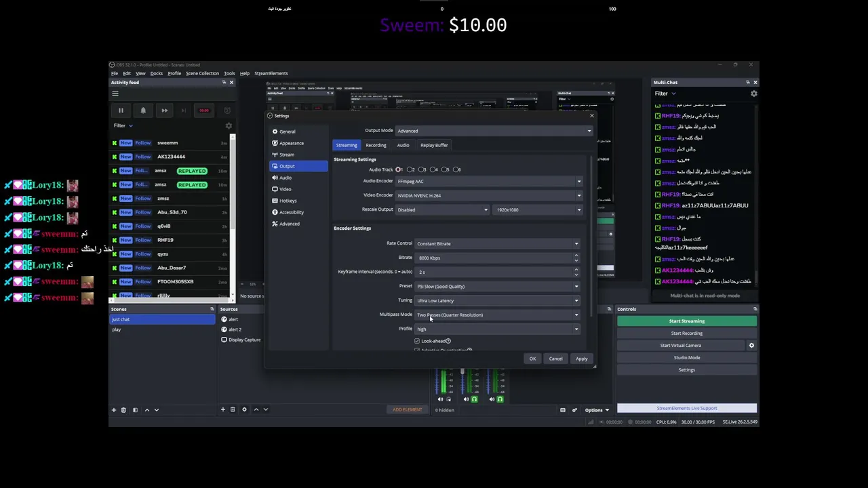868x488 pixels.
Task: Open the Rescale Output Disabled dropdown
Action: point(442,209)
